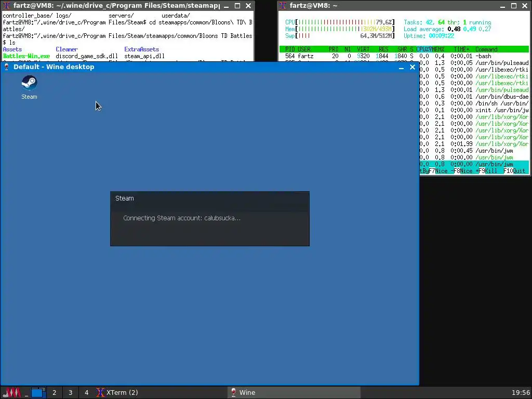
Task: Click the taskbar clock showing 19:56
Action: tap(521, 393)
